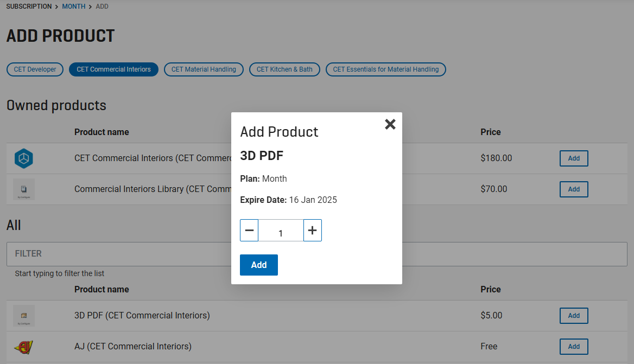
Task: Click the ADD breadcrumb text
Action: [102, 7]
